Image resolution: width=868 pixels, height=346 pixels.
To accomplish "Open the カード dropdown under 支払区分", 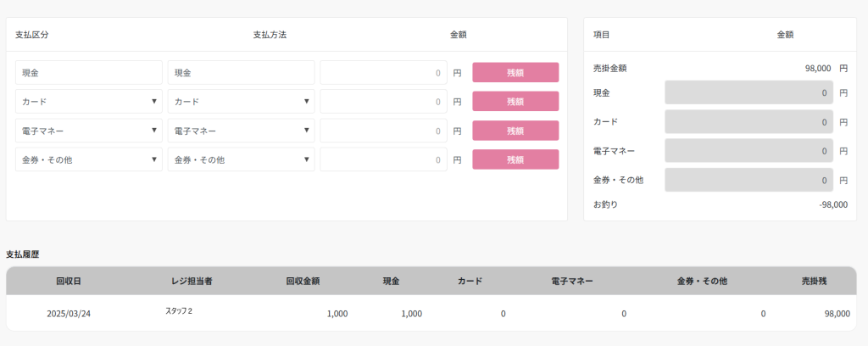I will [88, 102].
